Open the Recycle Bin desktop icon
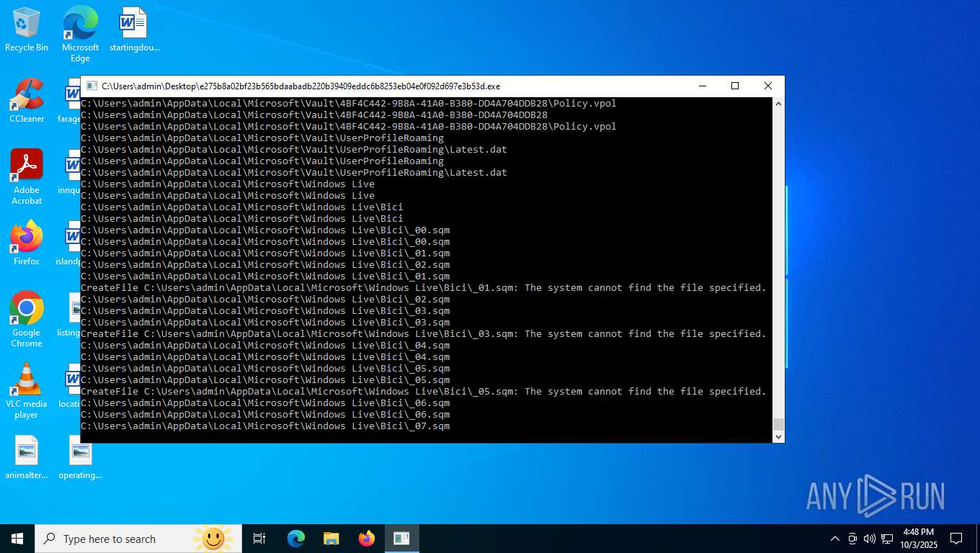Screen dimensions: 980x553 tap(27, 30)
